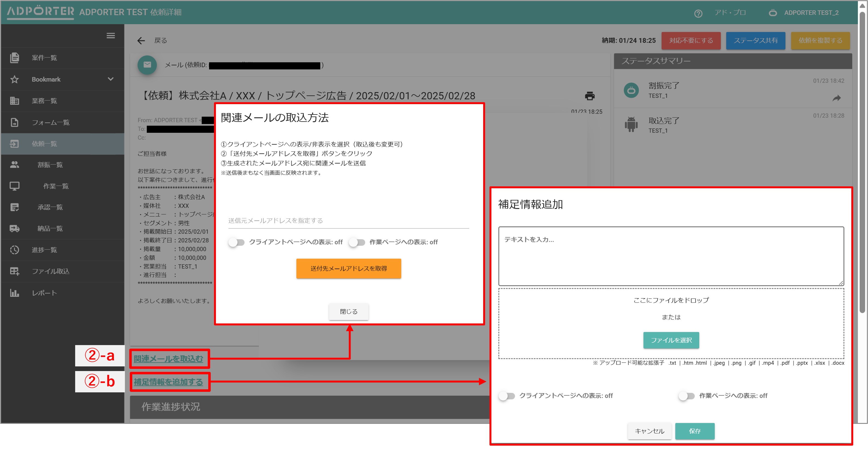Enable クライアントページへの表示 in the mail import dialog
Image resolution: width=868 pixels, height=450 pixels.
click(237, 242)
